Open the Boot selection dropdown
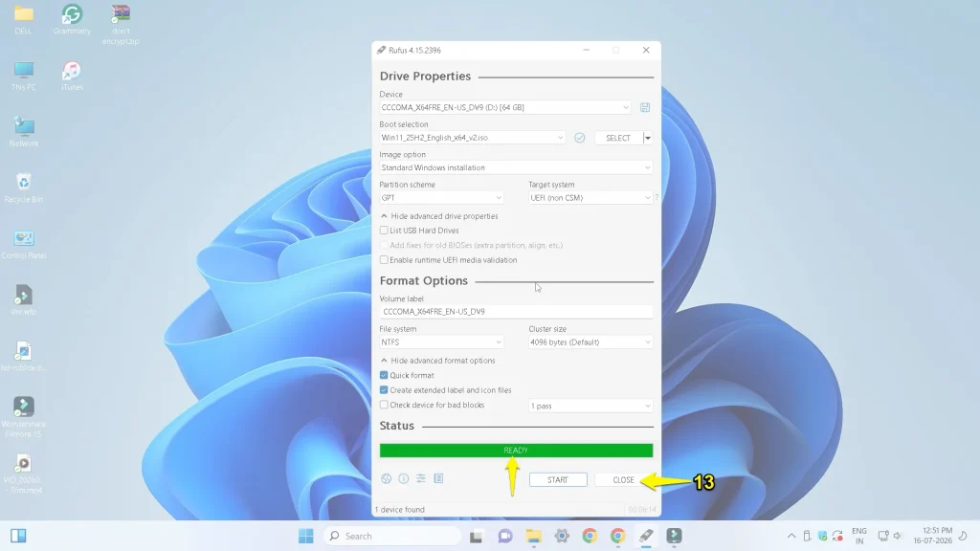 point(472,138)
